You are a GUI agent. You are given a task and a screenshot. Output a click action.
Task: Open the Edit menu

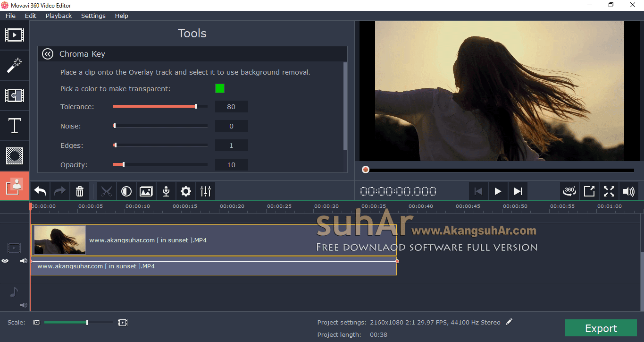(31, 16)
